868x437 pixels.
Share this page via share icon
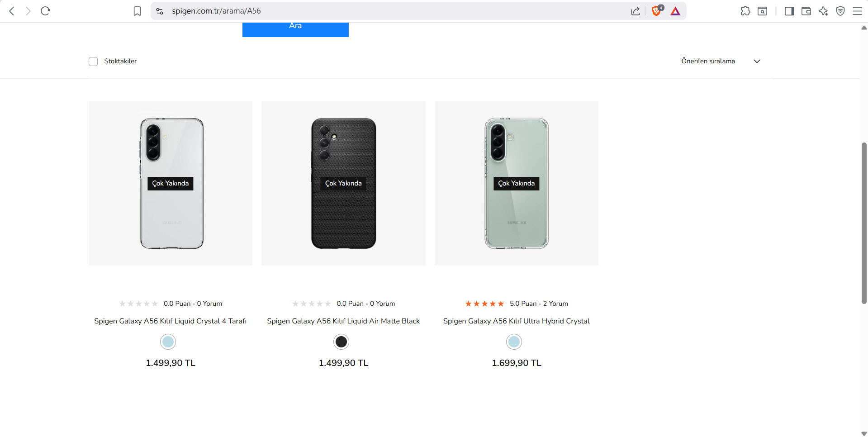click(636, 11)
